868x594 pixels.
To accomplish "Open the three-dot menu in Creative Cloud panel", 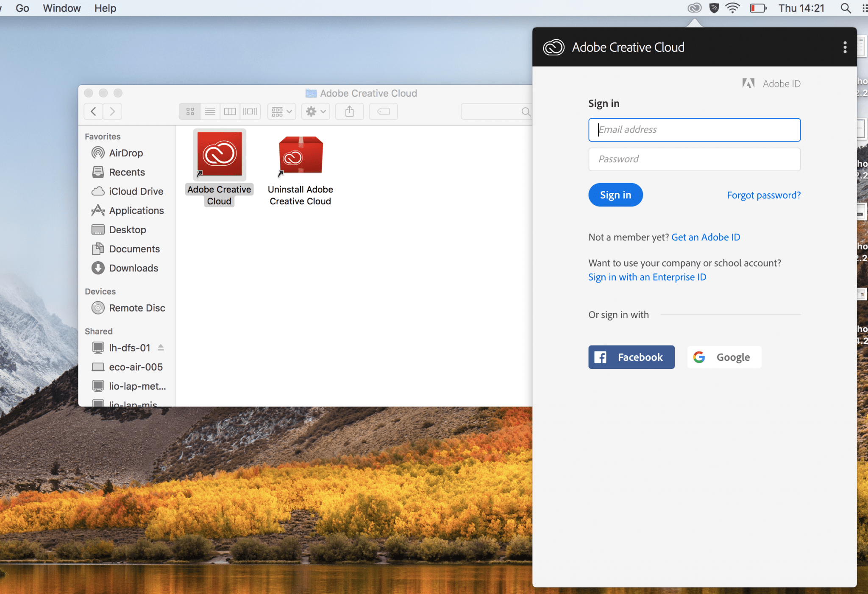I will (845, 47).
